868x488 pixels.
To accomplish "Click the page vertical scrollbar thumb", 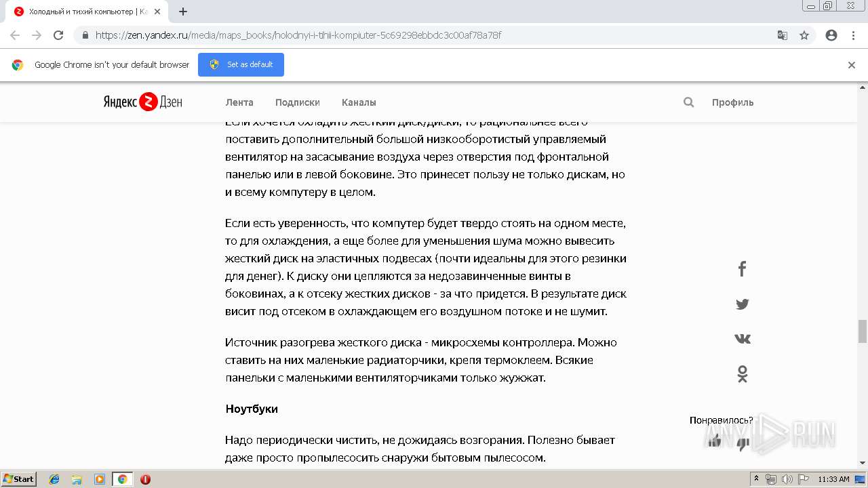I will [863, 331].
